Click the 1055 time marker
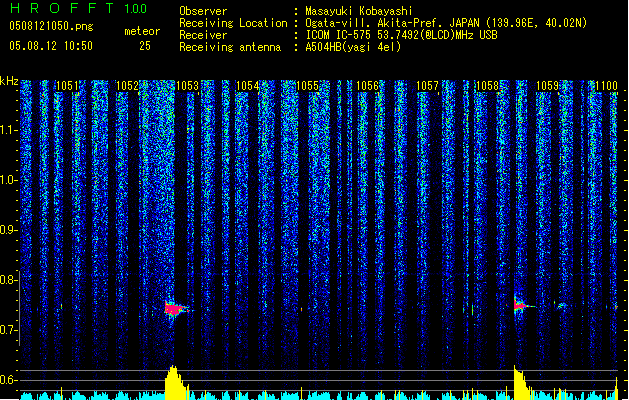629x400 pixels. pyautogui.click(x=307, y=86)
